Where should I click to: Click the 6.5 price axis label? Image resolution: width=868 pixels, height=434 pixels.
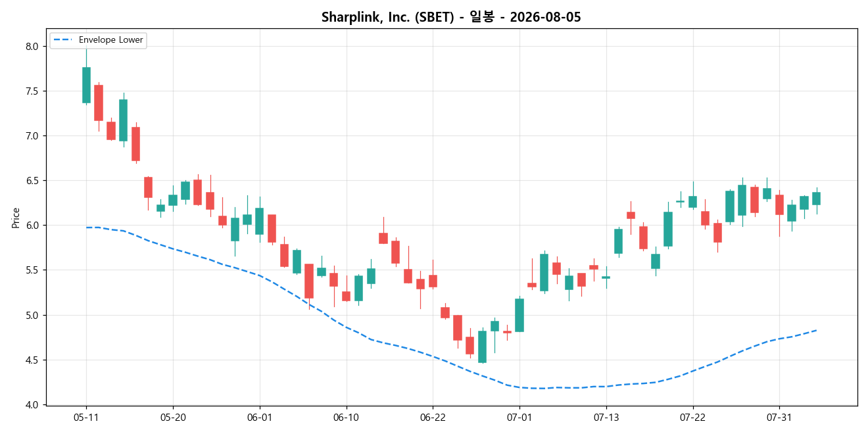[x=34, y=181]
